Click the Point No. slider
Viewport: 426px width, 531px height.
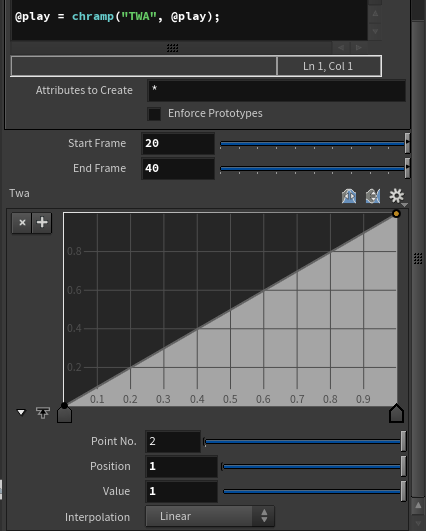point(305,442)
